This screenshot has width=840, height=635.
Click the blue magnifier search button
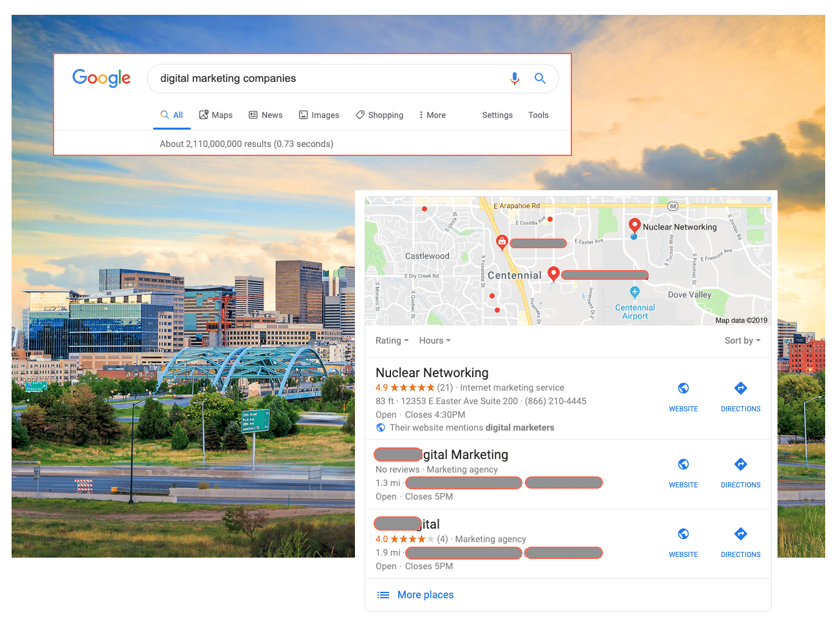click(540, 78)
